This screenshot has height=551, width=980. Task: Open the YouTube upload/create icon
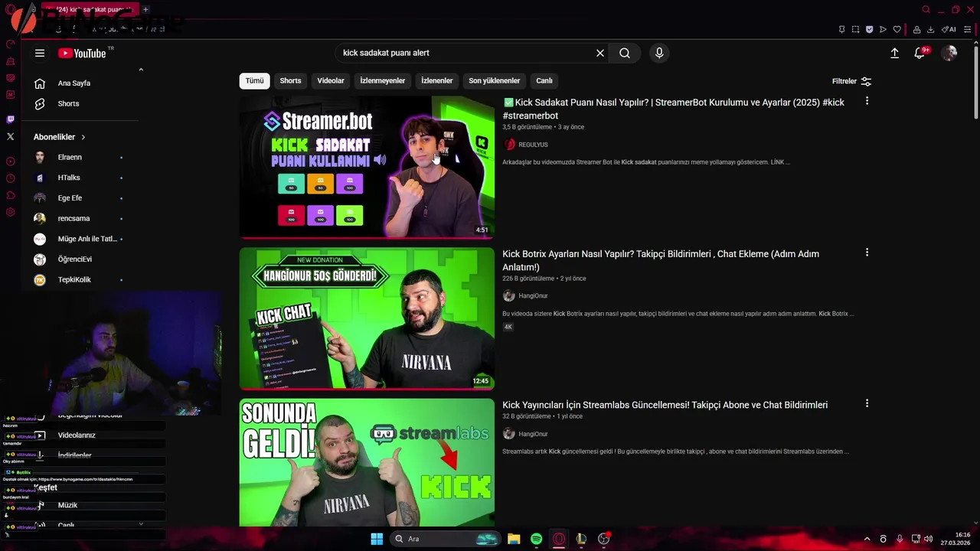[x=894, y=53]
